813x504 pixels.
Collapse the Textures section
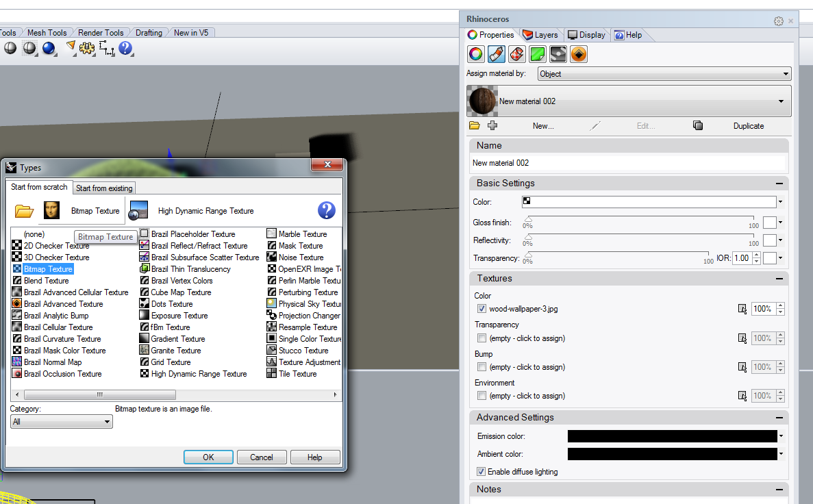pyautogui.click(x=779, y=279)
